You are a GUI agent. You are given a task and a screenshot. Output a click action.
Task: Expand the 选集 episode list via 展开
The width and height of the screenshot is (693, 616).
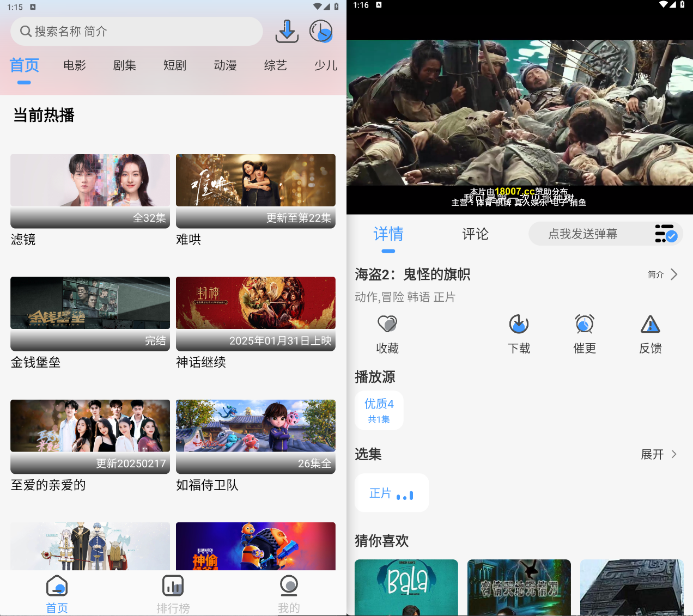(659, 454)
